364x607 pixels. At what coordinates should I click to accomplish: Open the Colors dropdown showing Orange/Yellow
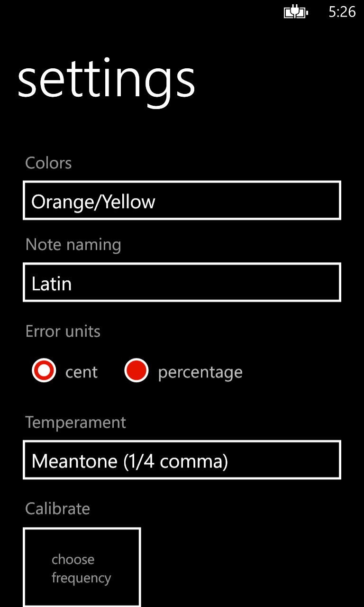[x=182, y=200]
